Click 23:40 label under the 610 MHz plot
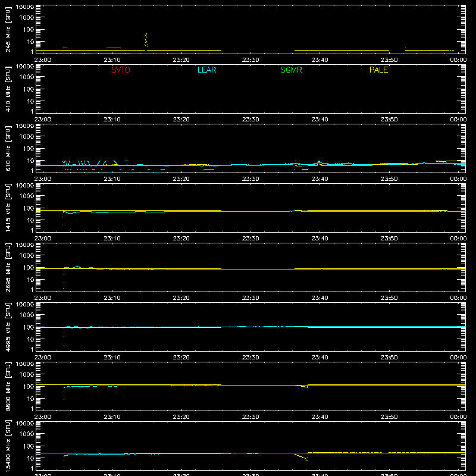 [x=320, y=179]
